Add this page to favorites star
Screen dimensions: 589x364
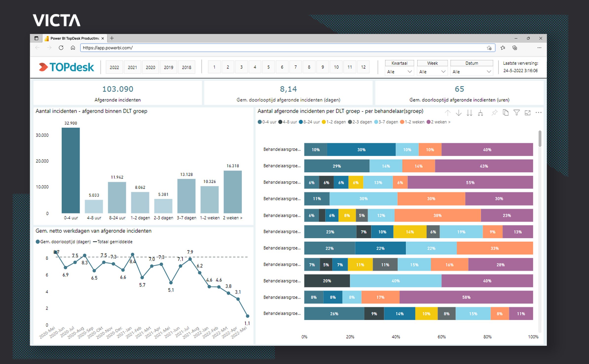tap(489, 48)
